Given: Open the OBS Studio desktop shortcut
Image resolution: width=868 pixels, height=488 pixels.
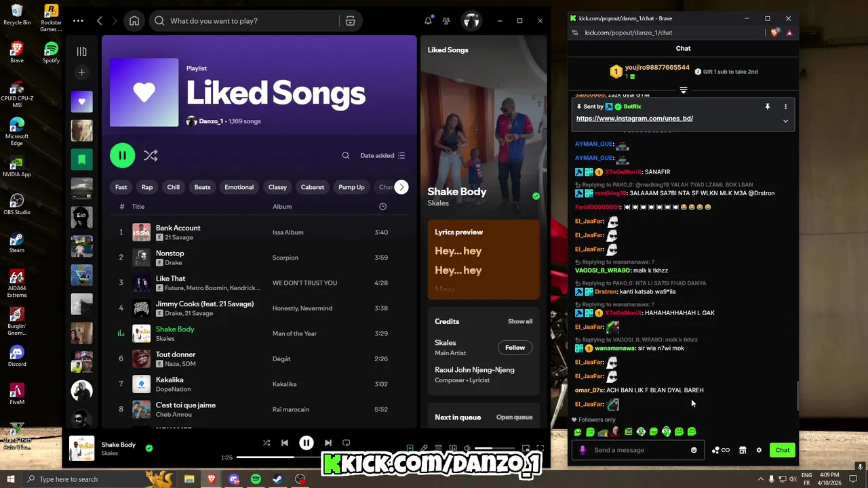Looking at the screenshot, I should coord(17,204).
